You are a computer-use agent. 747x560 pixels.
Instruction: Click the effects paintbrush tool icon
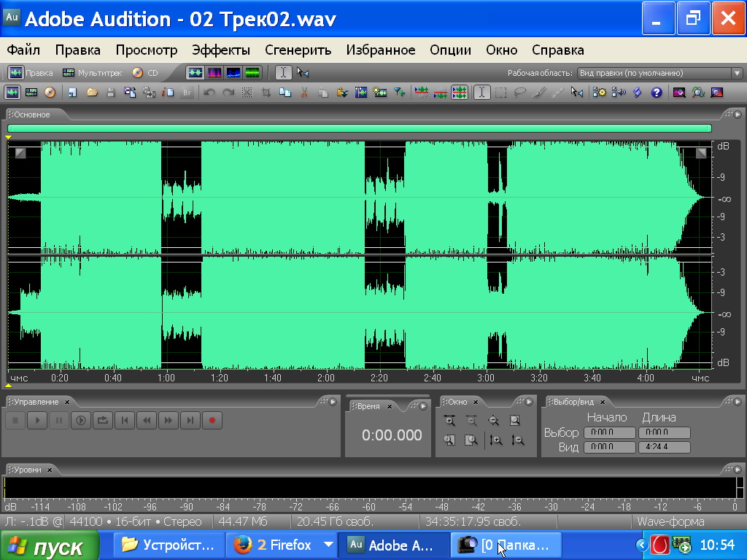[x=539, y=93]
